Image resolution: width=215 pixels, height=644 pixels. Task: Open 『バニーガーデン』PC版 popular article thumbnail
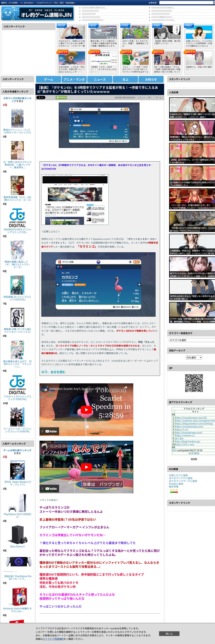click(192, 199)
